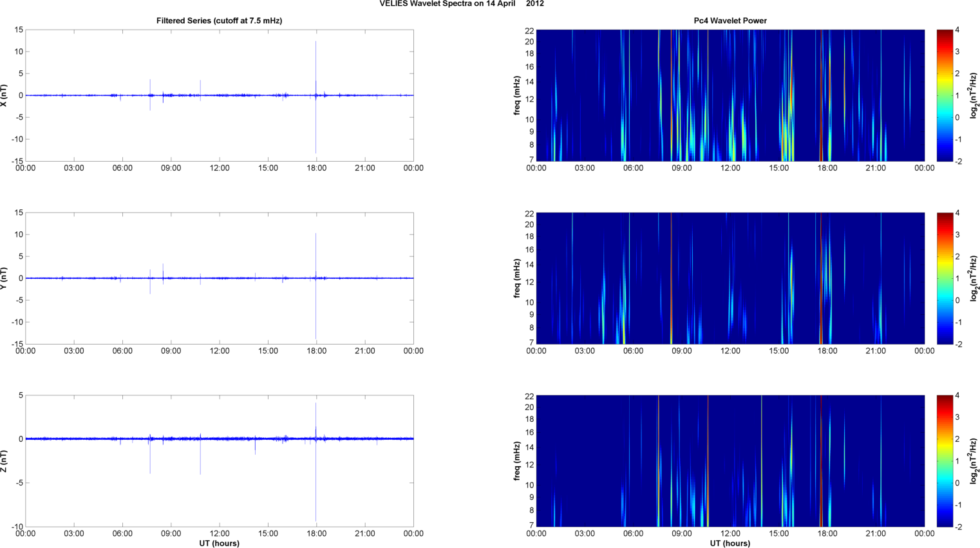Click the 'Filtered Series (cutoff at 7.5 mHz)' heading
980x548 pixels.
click(219, 21)
